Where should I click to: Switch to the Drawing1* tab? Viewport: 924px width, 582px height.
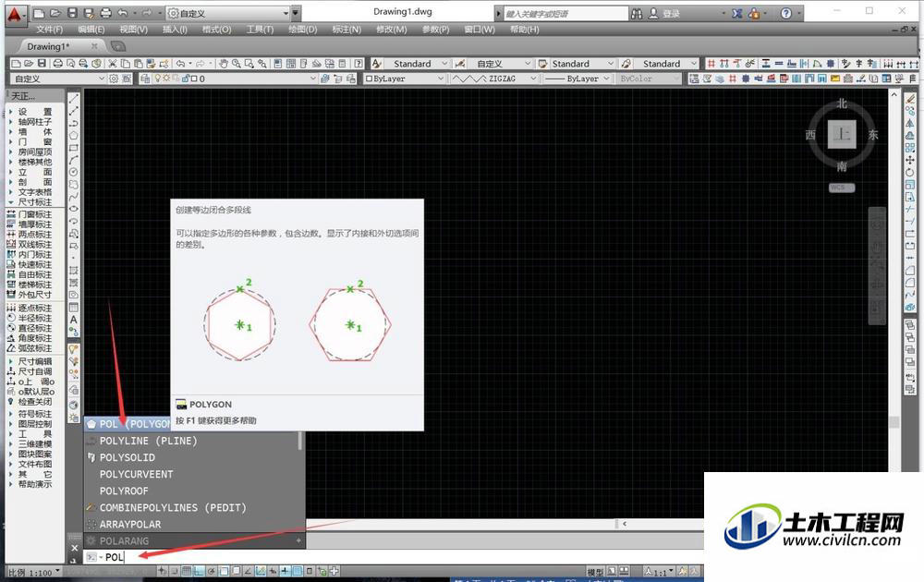pos(48,46)
